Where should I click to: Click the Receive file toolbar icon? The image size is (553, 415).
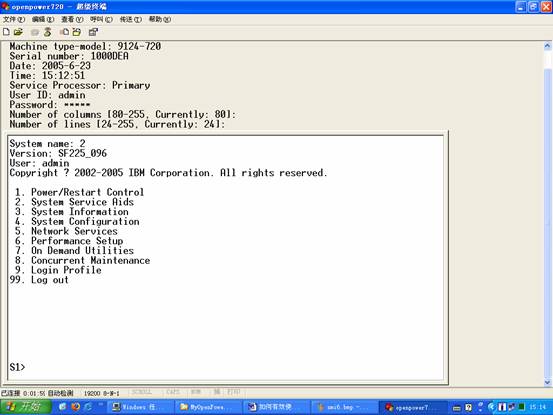pyautogui.click(x=77, y=32)
